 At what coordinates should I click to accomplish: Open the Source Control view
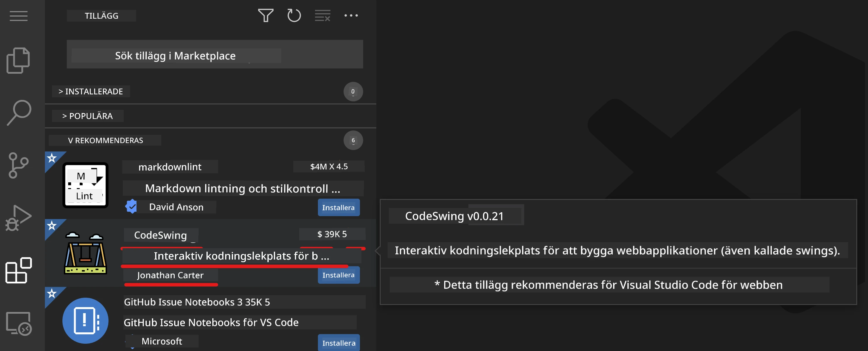[18, 165]
